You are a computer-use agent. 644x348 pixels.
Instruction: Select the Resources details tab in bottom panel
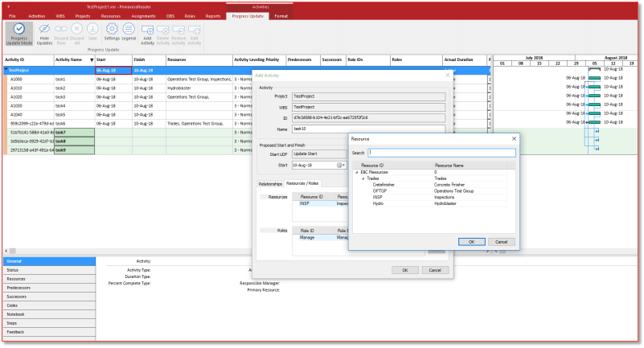click(49, 279)
